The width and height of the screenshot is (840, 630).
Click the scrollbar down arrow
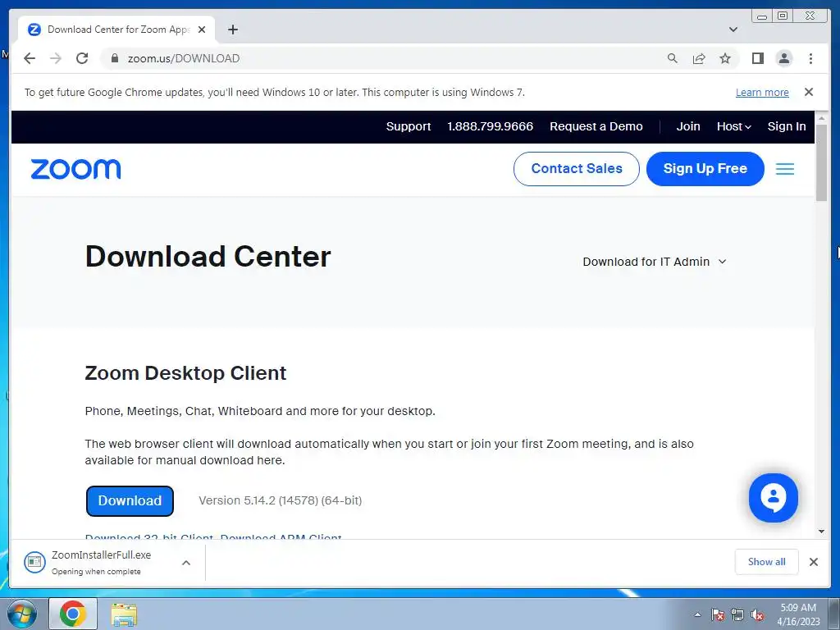821,532
